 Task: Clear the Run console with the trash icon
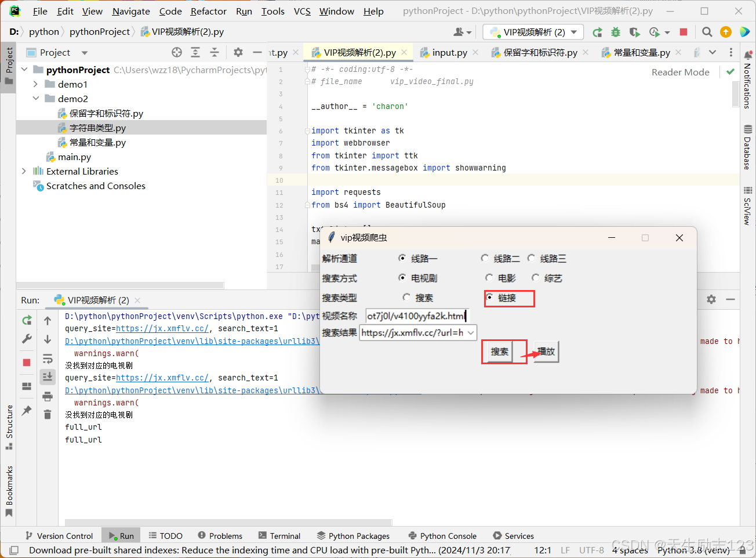coord(47,414)
